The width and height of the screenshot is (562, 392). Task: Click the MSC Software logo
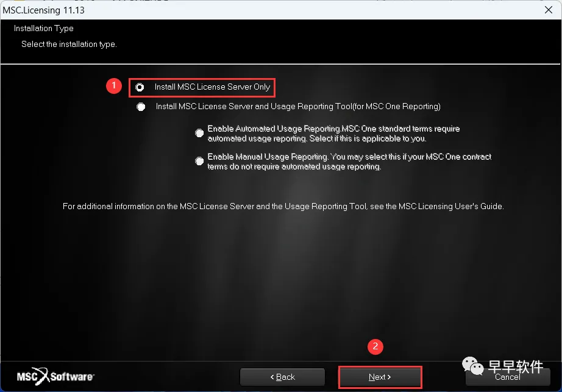(55, 376)
